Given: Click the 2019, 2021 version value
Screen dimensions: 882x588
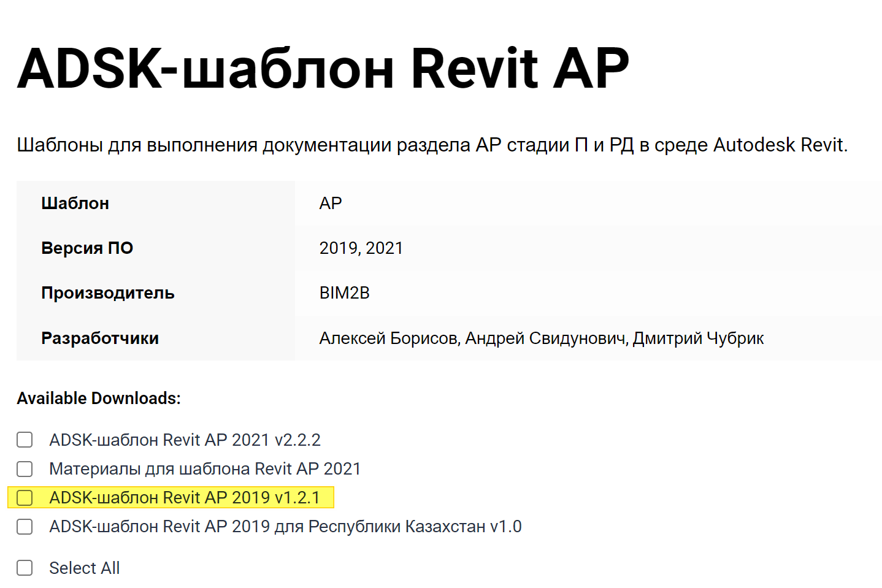Looking at the screenshot, I should [x=361, y=248].
